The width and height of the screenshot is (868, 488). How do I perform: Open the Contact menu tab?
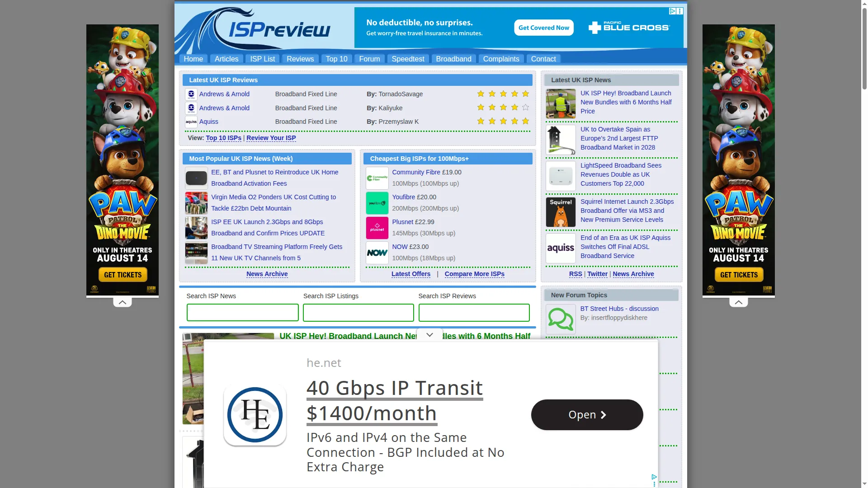[x=543, y=59]
